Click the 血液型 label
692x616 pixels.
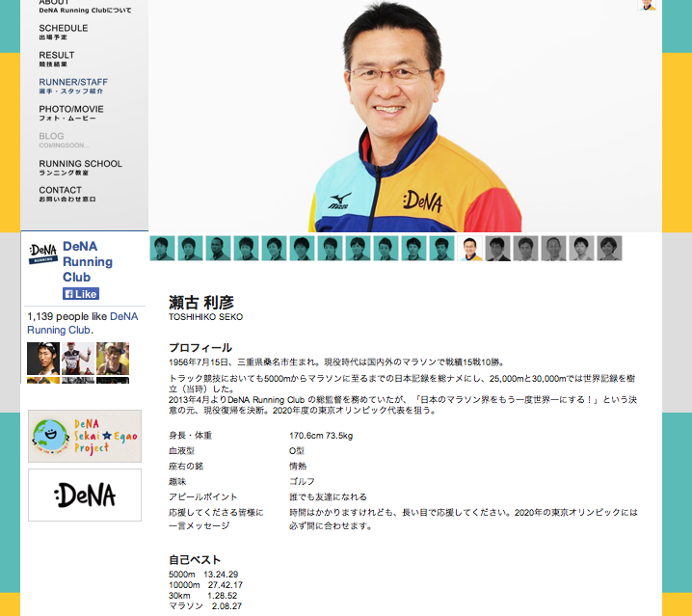[x=181, y=451]
